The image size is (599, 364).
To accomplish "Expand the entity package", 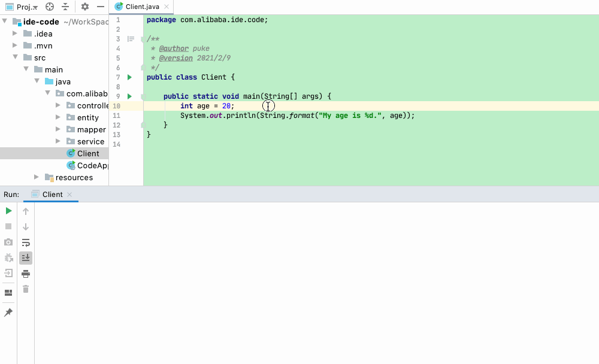I will [x=58, y=117].
